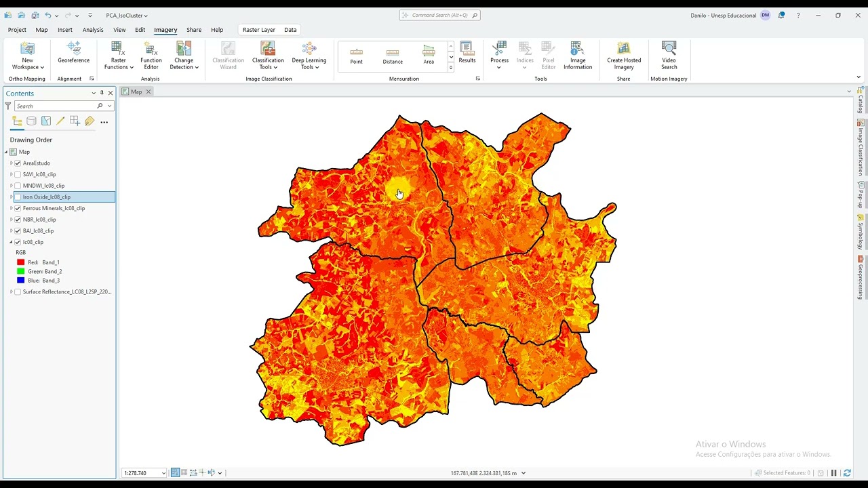Viewport: 868px width, 488px height.
Task: Switch Contents to List By Snapping
Action: (x=75, y=121)
